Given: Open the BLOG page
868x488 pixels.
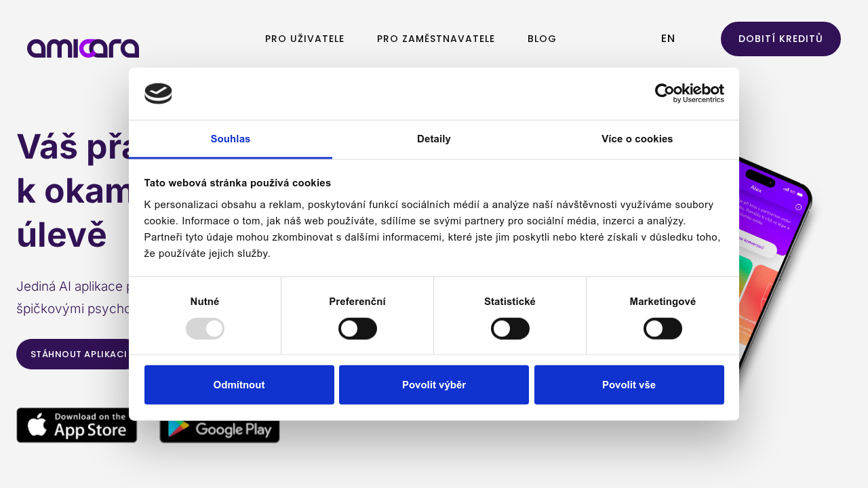Looking at the screenshot, I should click(542, 39).
